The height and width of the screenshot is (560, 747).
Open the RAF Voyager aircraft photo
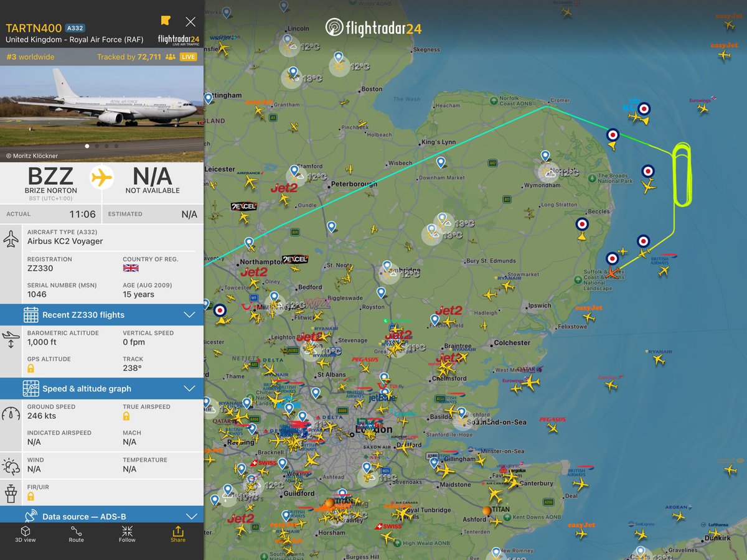coord(102,114)
